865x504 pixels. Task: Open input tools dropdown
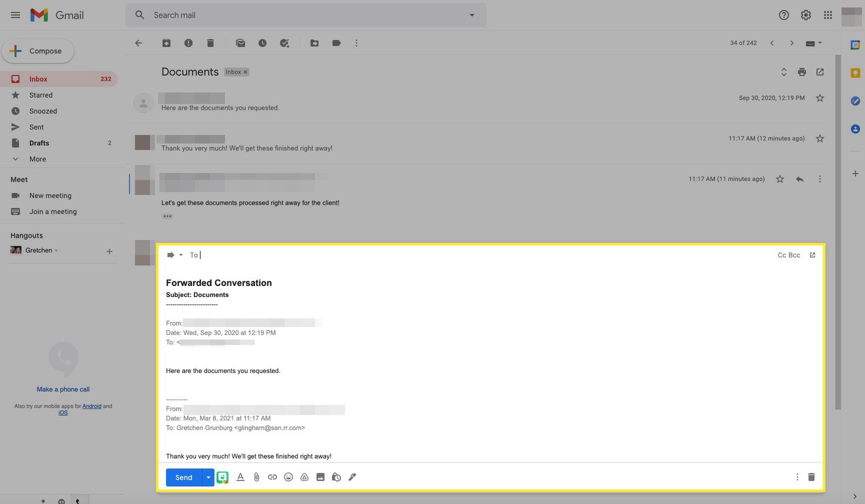pyautogui.click(x=814, y=43)
